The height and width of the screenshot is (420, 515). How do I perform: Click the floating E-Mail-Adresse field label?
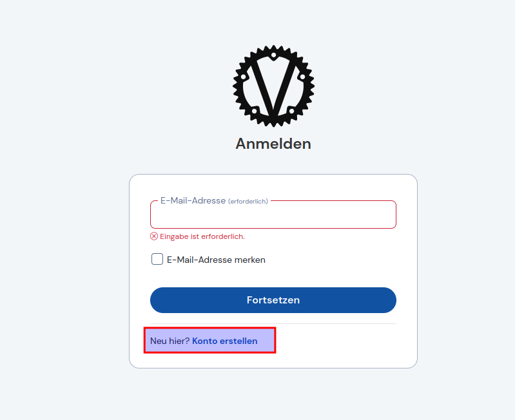[x=193, y=200]
